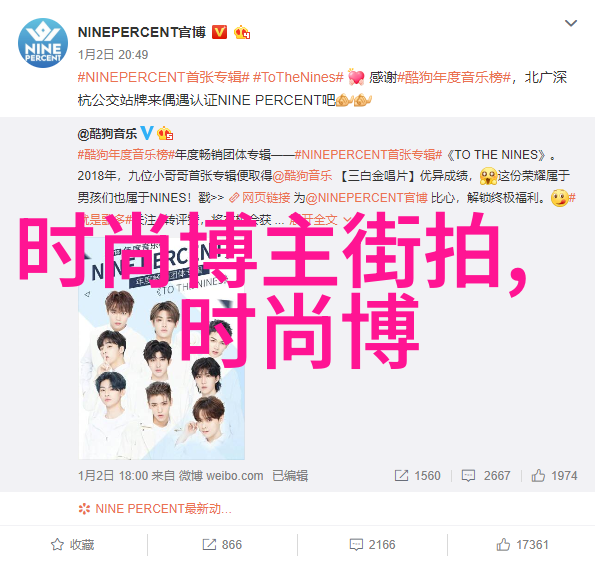Click the comment icon showing 2667
The image size is (595, 562).
coord(485,476)
